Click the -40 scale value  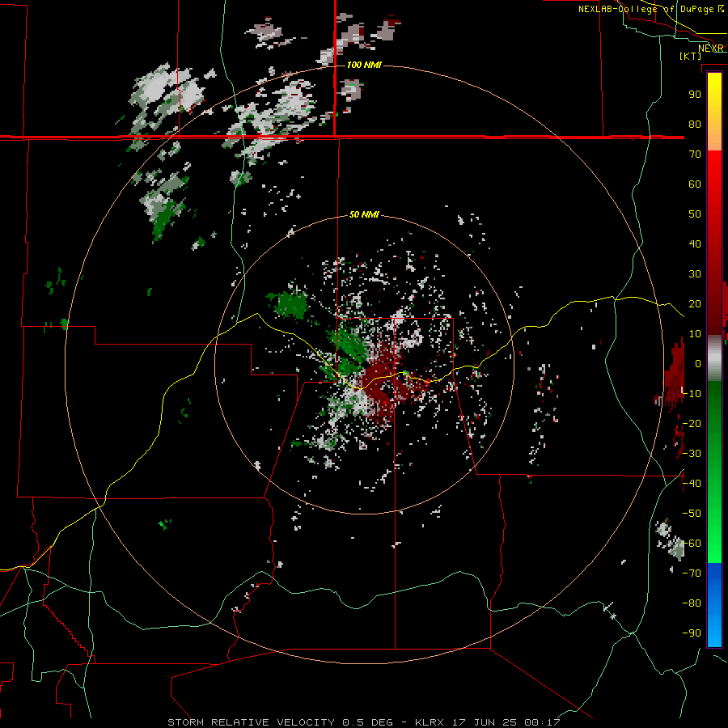(x=692, y=484)
